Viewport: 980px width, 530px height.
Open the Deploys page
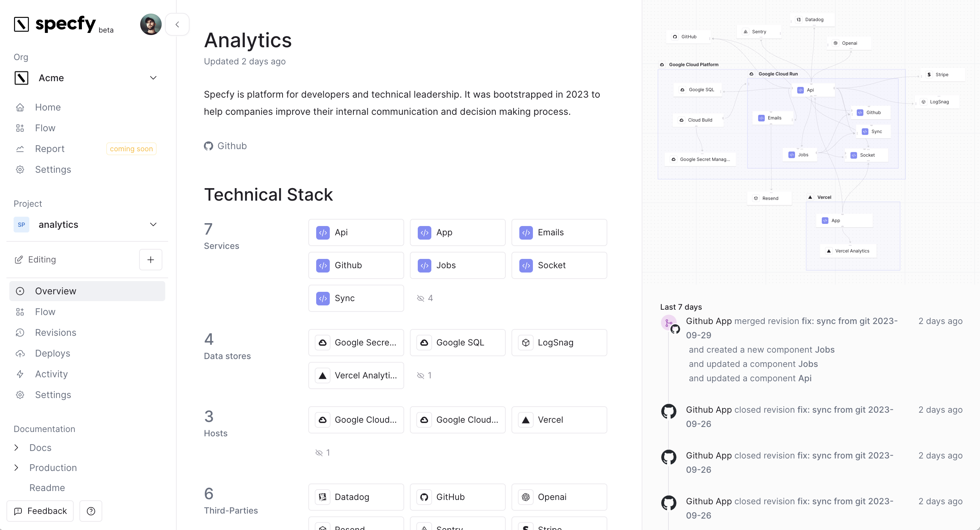[x=53, y=353]
